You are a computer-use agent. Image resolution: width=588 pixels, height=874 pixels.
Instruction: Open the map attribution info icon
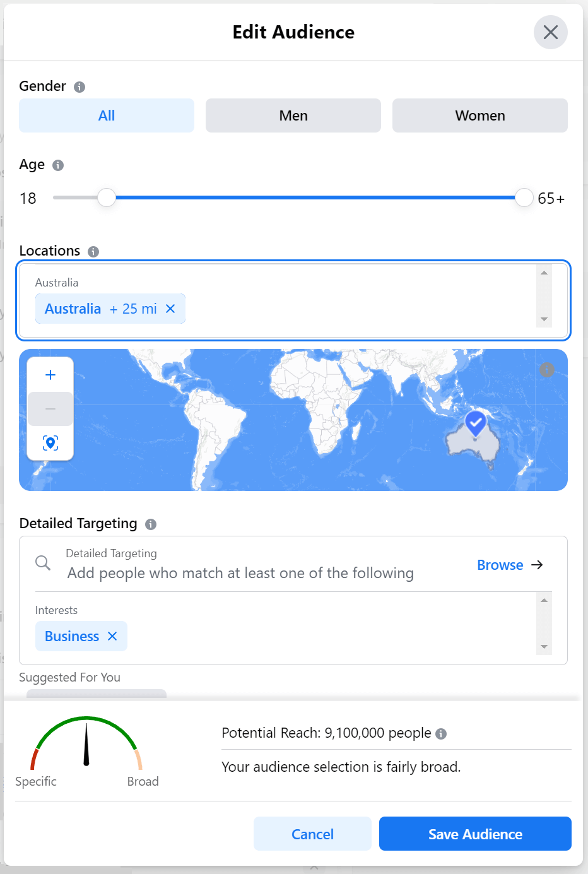[547, 370]
